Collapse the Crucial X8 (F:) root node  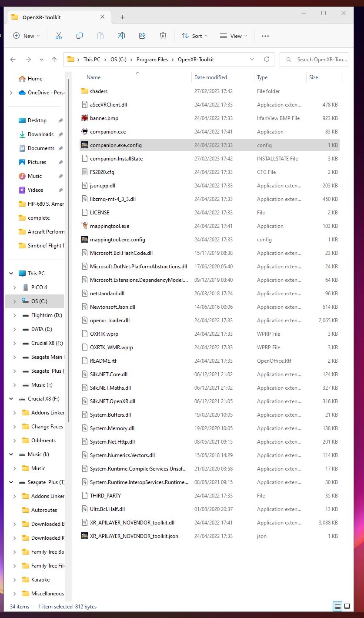coord(11,399)
